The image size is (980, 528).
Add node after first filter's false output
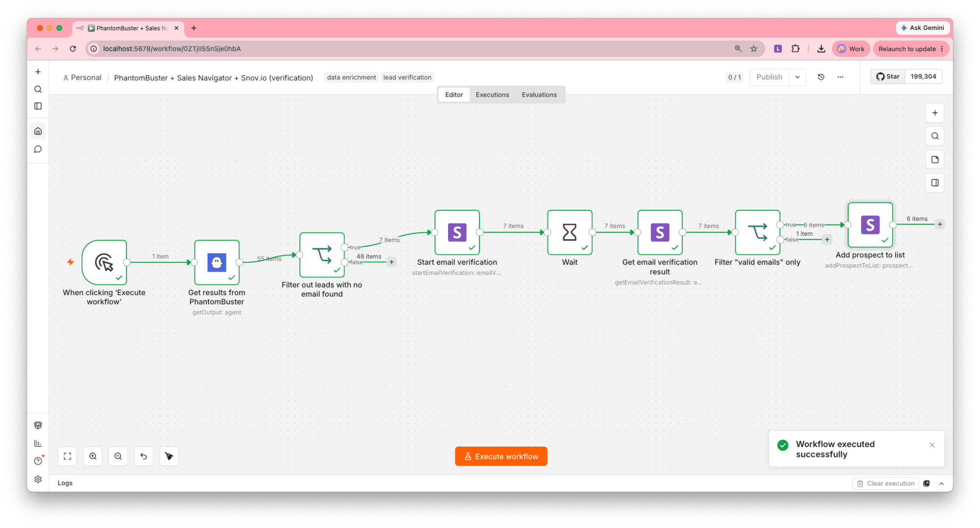click(392, 262)
